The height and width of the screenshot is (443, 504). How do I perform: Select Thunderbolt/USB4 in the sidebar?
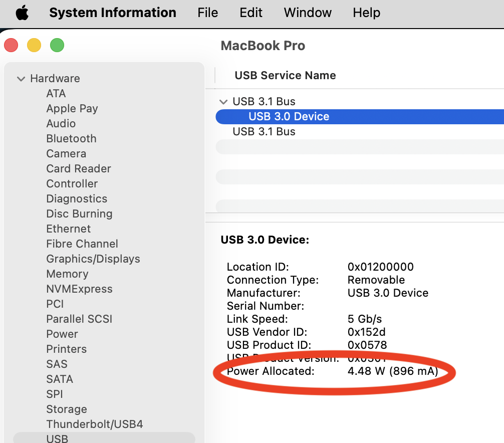95,424
